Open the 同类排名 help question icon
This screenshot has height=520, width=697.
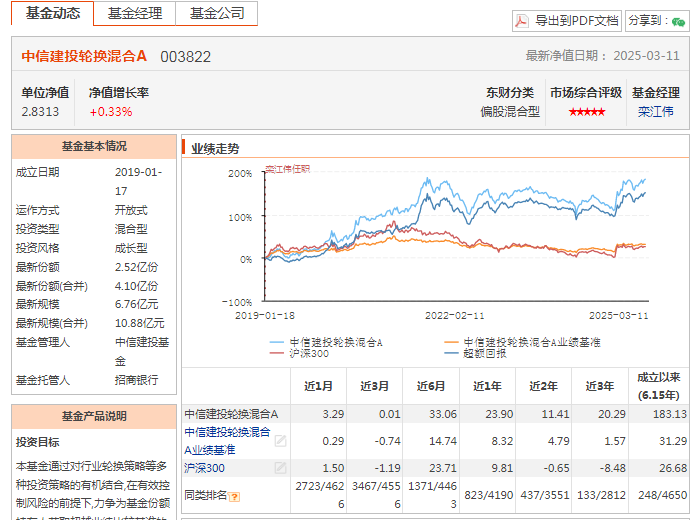[x=234, y=497]
